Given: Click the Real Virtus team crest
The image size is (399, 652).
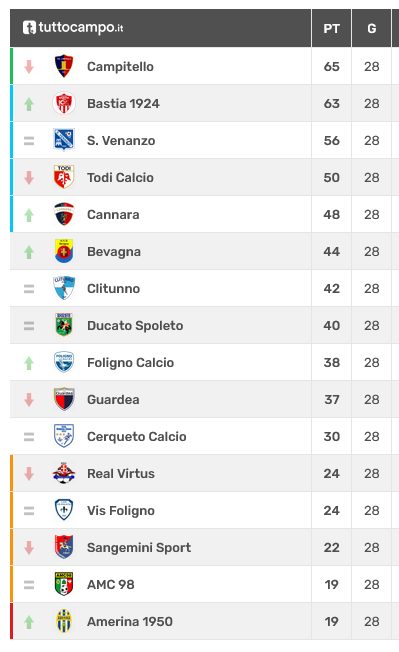Looking at the screenshot, I should pos(64,473).
